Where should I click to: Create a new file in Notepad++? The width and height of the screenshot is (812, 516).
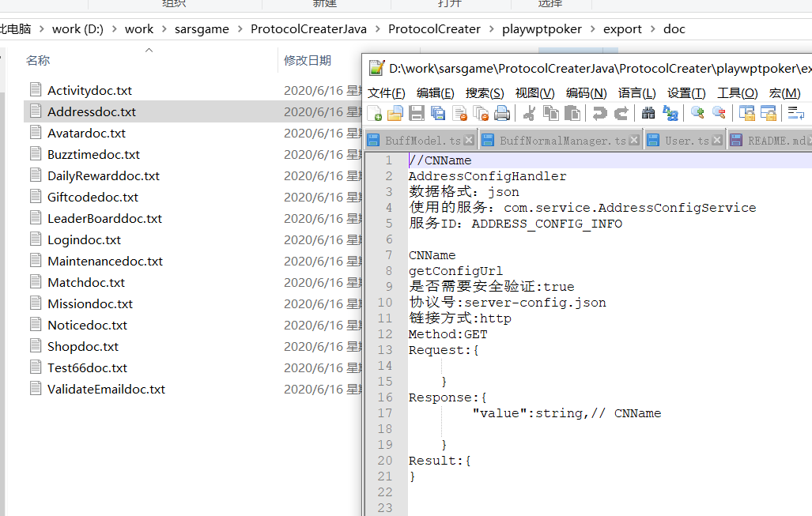[374, 113]
